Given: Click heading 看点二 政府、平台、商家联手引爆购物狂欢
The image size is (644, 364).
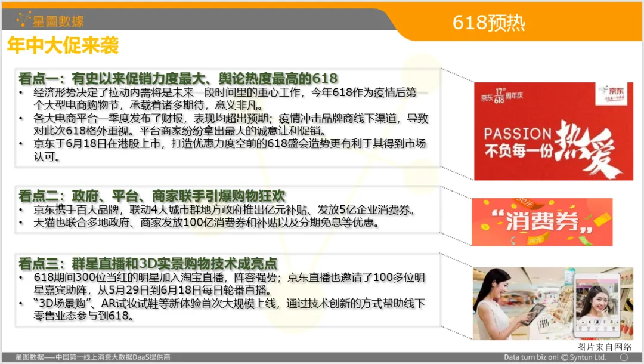Looking at the screenshot, I should coord(151,196).
